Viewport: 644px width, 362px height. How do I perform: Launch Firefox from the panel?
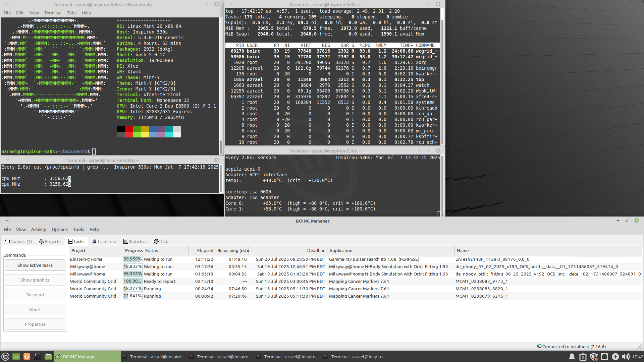[x=27, y=357]
